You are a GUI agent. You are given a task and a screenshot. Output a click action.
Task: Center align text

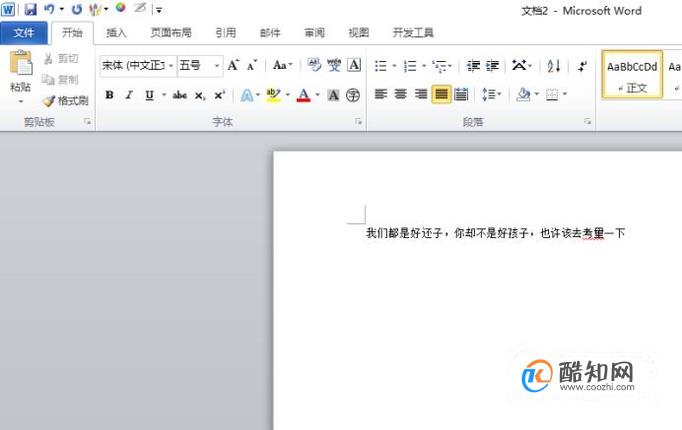401,94
